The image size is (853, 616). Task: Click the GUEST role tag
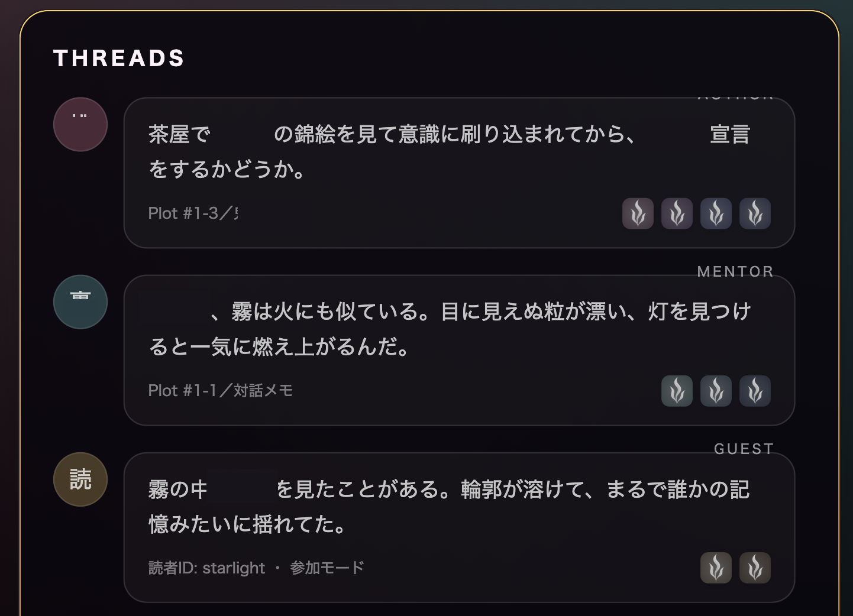(744, 449)
